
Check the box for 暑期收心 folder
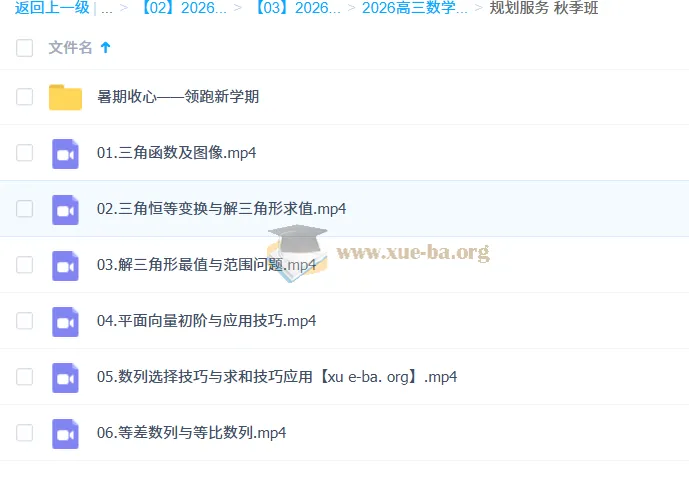pos(25,97)
